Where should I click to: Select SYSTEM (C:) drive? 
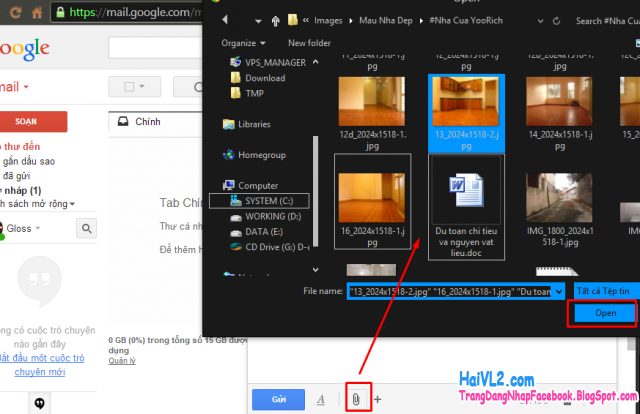pyautogui.click(x=260, y=201)
